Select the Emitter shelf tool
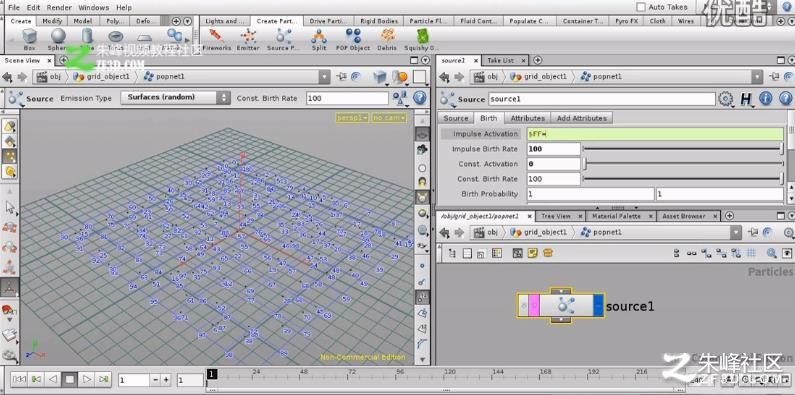Image resolution: width=795 pixels, height=395 pixels. pyautogui.click(x=248, y=39)
